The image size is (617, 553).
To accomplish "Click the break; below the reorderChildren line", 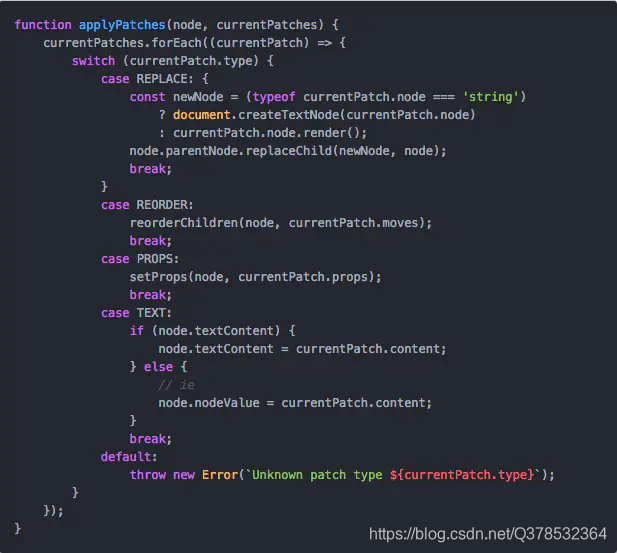I will tap(151, 241).
